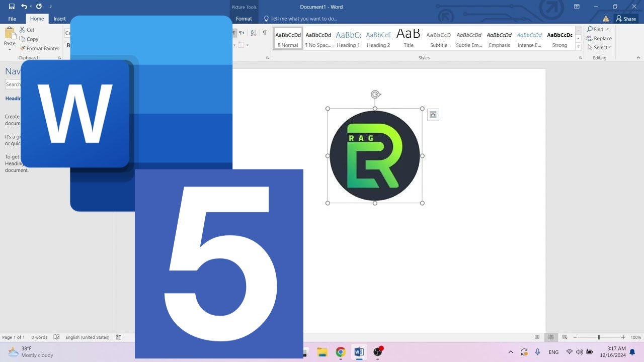
Task: Click the macro recording status icon
Action: (x=119, y=337)
